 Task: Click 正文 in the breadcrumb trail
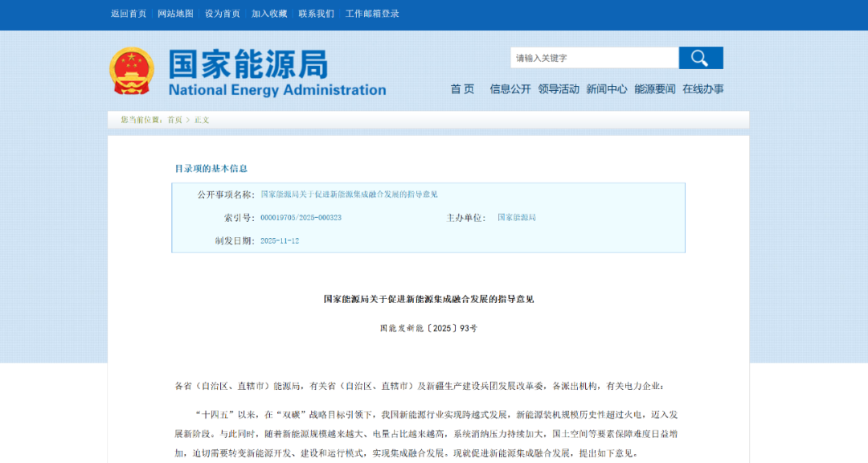tap(202, 120)
